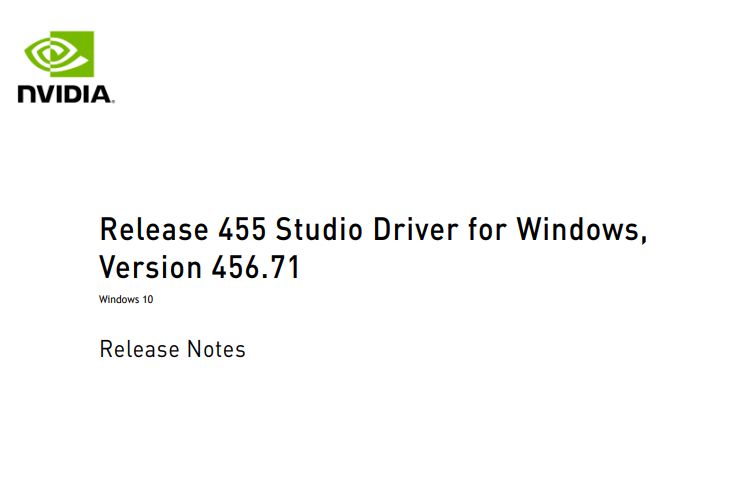
Task: Click the word "Studio" in the heading
Action: click(319, 229)
